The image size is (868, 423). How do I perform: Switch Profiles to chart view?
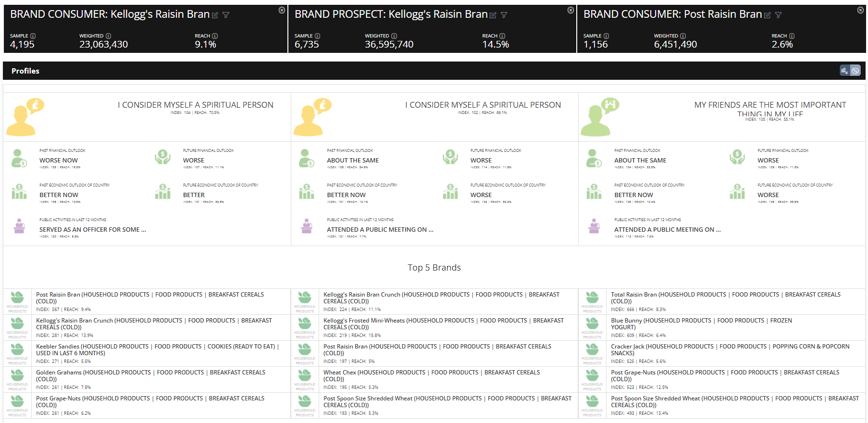pyautogui.click(x=844, y=71)
